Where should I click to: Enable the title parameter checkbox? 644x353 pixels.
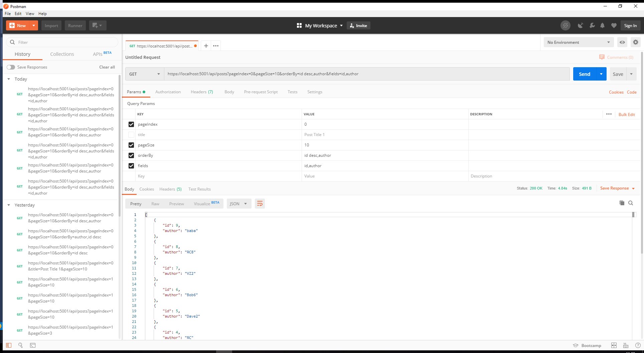coord(131,135)
